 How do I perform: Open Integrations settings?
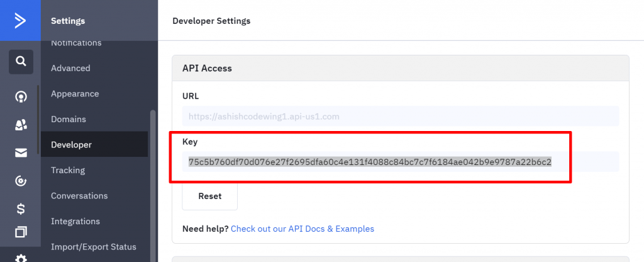(x=75, y=221)
